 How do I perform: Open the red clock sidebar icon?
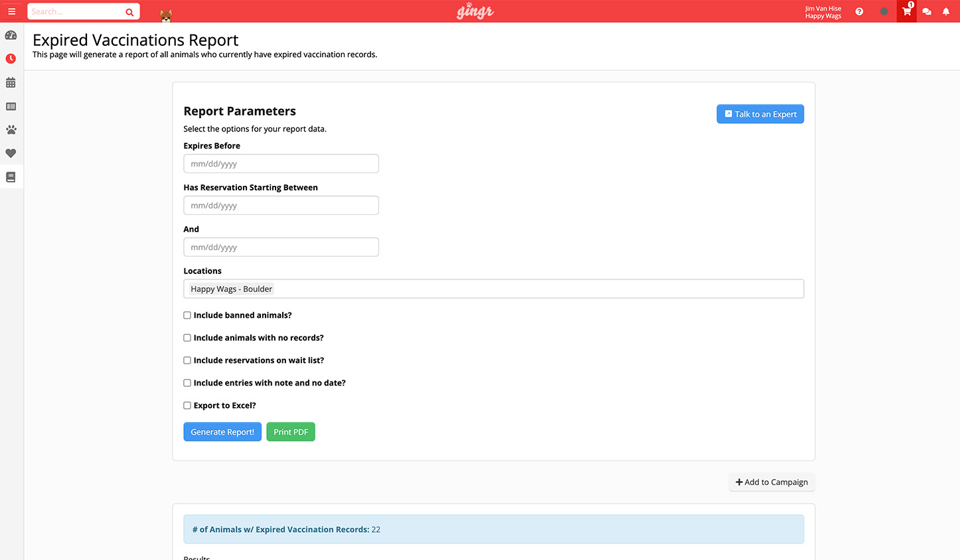[11, 59]
